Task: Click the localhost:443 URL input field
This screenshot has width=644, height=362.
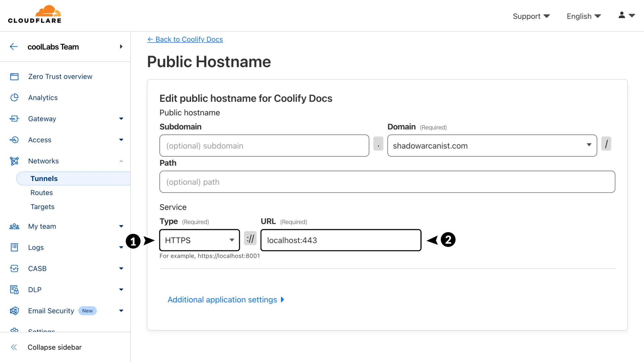Action: [340, 240]
